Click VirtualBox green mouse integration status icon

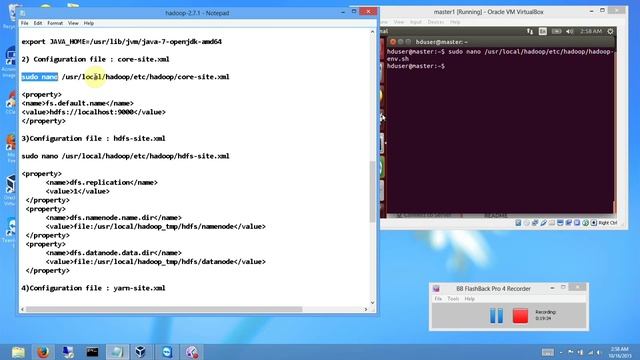[585, 223]
